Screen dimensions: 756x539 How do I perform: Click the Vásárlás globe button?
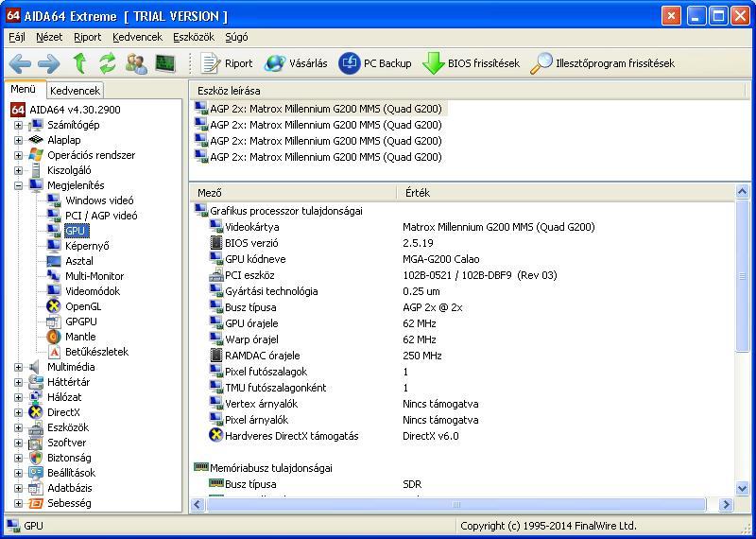tap(296, 63)
